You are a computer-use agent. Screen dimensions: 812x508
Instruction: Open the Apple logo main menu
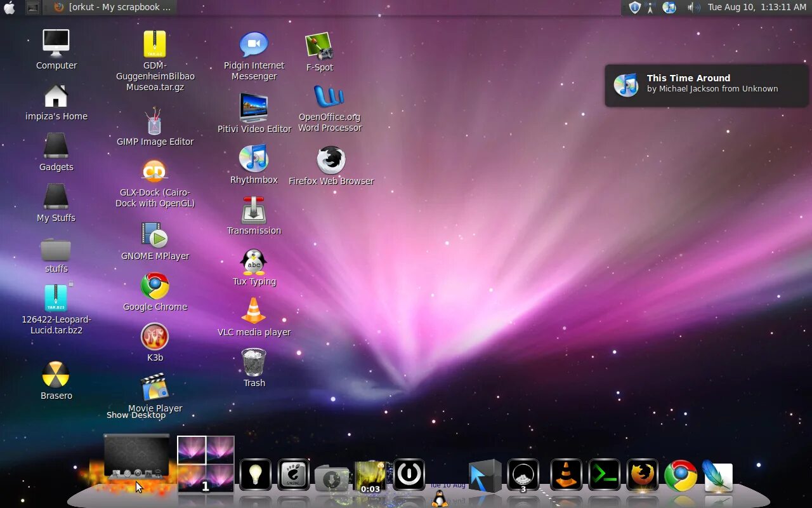[x=10, y=7]
